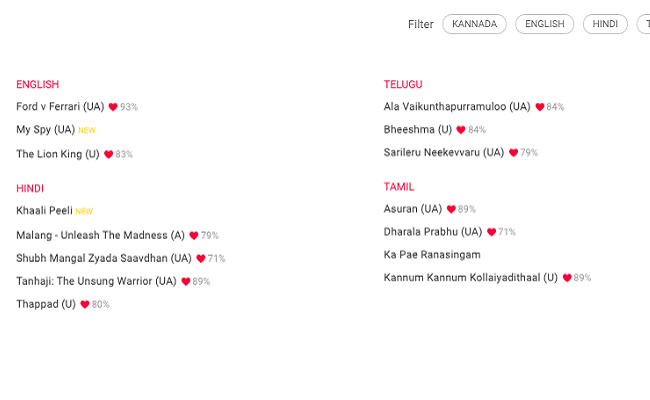Open Sarileru Neekevvaru movie listing
650x400 pixels.
coord(444,153)
